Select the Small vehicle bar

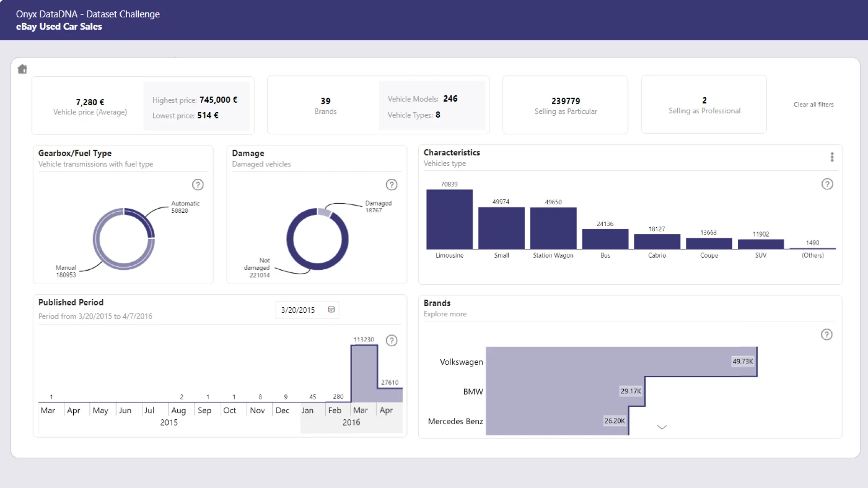tap(501, 228)
